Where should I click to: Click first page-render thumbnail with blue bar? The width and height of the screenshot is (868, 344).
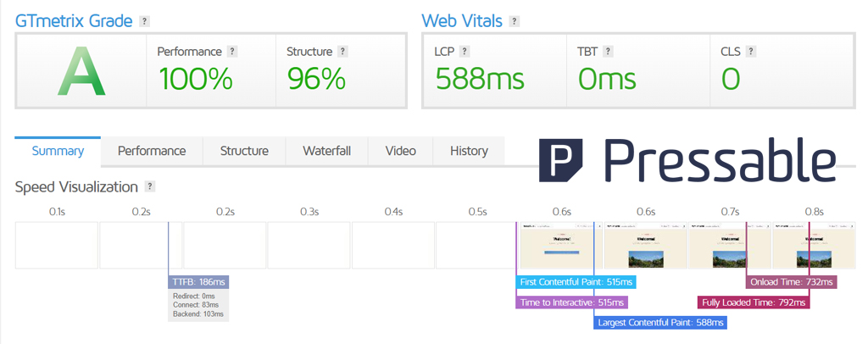[561, 246]
